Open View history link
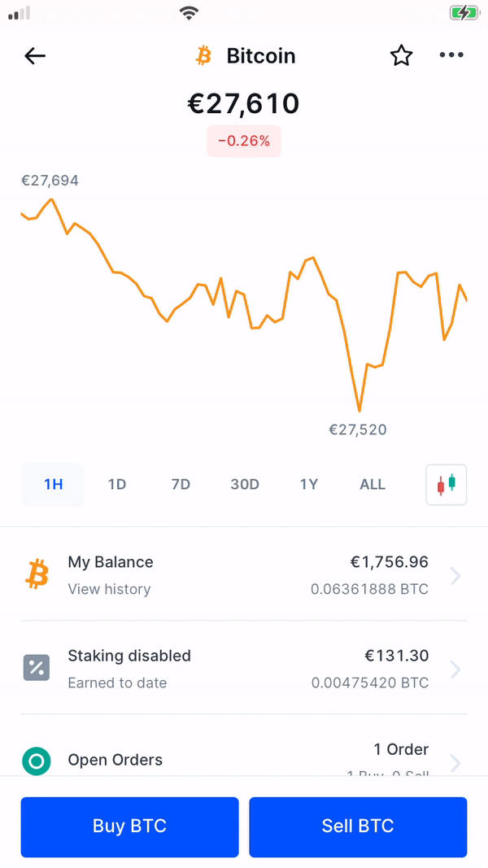The width and height of the screenshot is (488, 868). pos(109,589)
